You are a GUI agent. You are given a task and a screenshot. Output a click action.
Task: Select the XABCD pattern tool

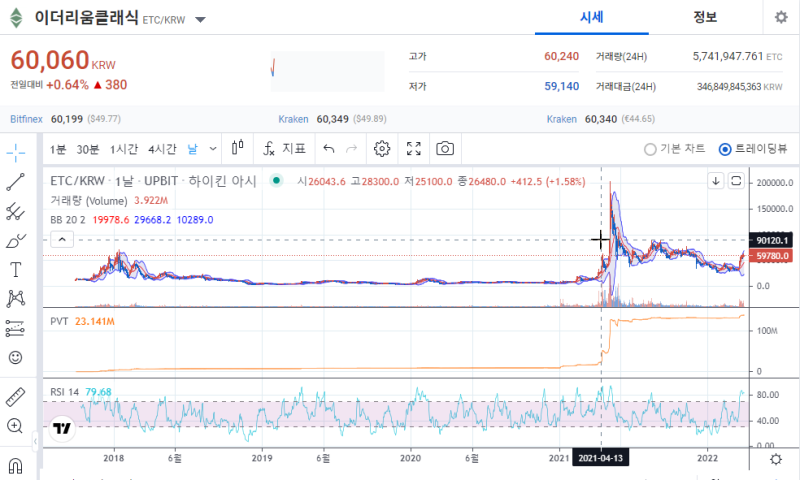(15, 298)
